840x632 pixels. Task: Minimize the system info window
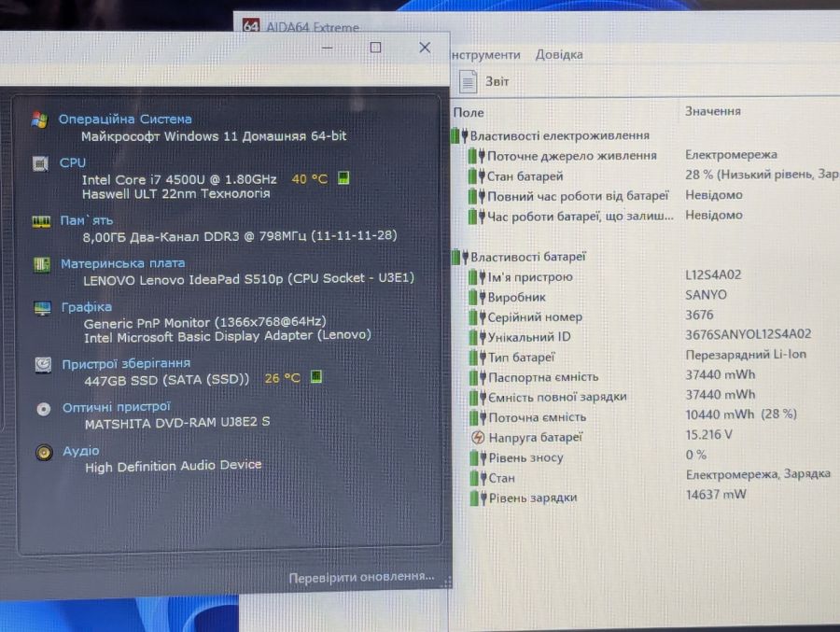coord(327,48)
